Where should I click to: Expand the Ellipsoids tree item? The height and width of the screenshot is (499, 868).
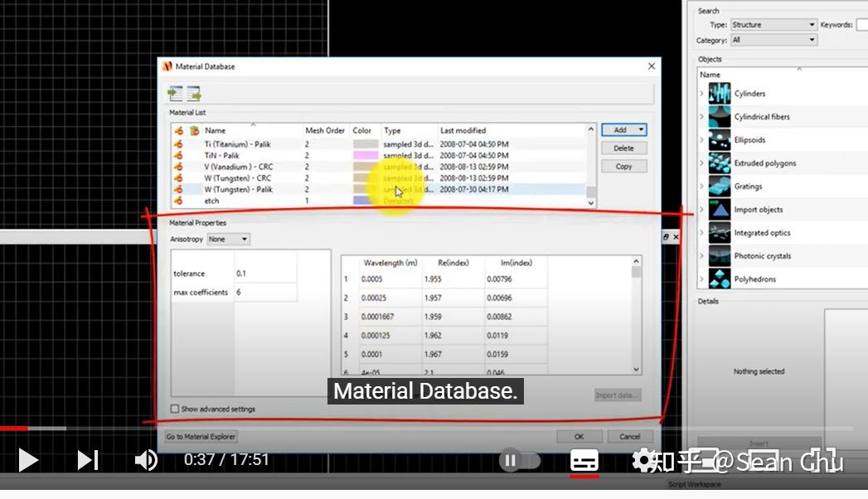(702, 139)
